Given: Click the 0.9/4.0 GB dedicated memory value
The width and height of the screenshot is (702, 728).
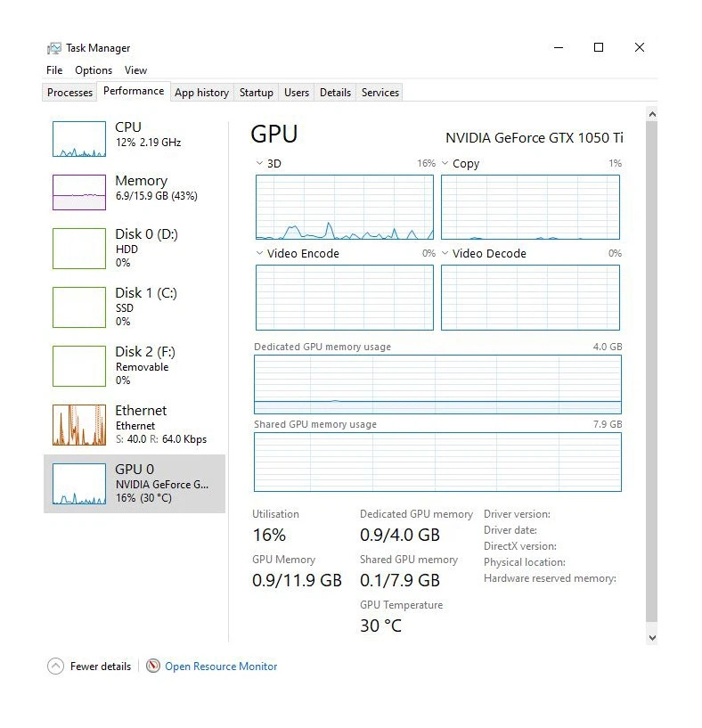Looking at the screenshot, I should click(400, 535).
